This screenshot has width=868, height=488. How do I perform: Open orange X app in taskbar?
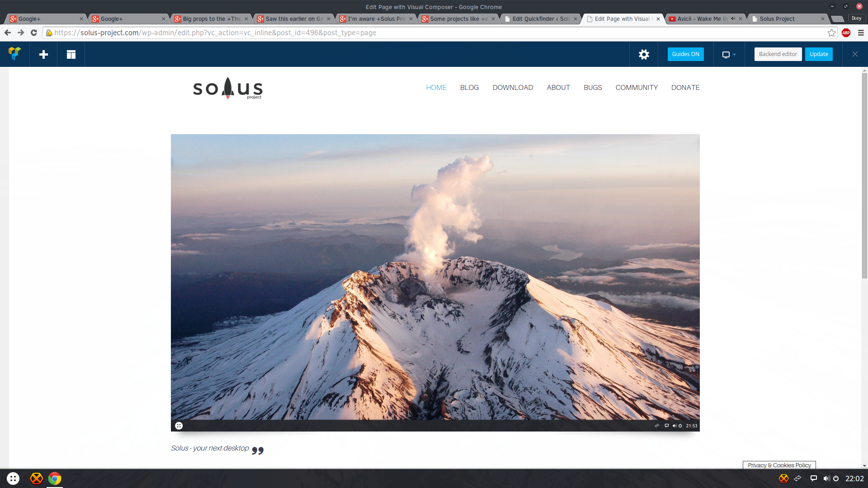coord(36,479)
